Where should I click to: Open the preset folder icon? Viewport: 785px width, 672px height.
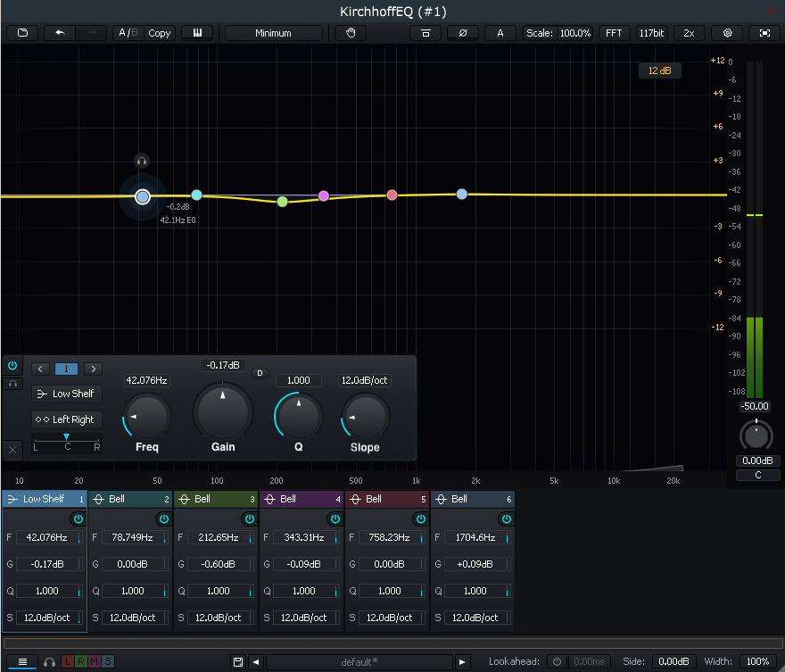tap(23, 33)
